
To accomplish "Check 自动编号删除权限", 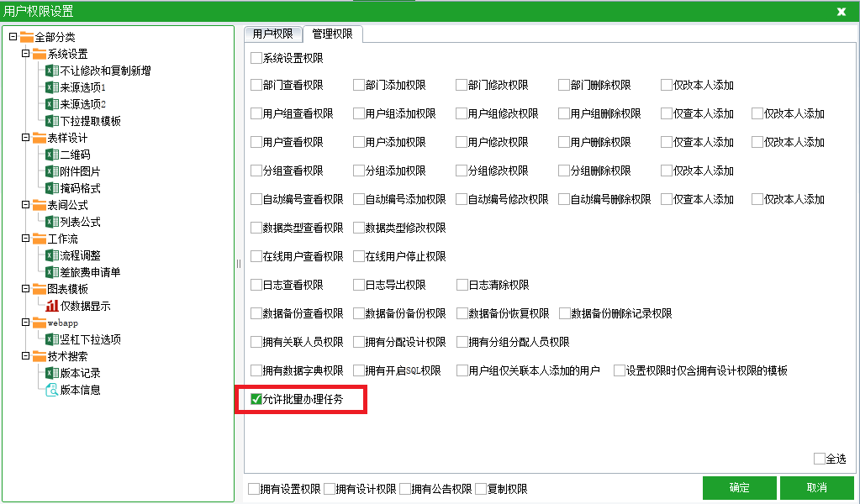I will pyautogui.click(x=564, y=199).
